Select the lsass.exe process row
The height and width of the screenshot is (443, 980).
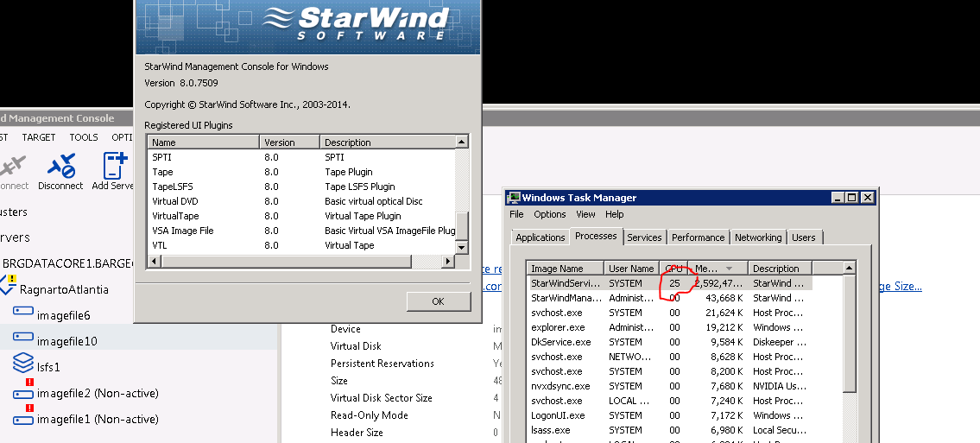click(669, 430)
